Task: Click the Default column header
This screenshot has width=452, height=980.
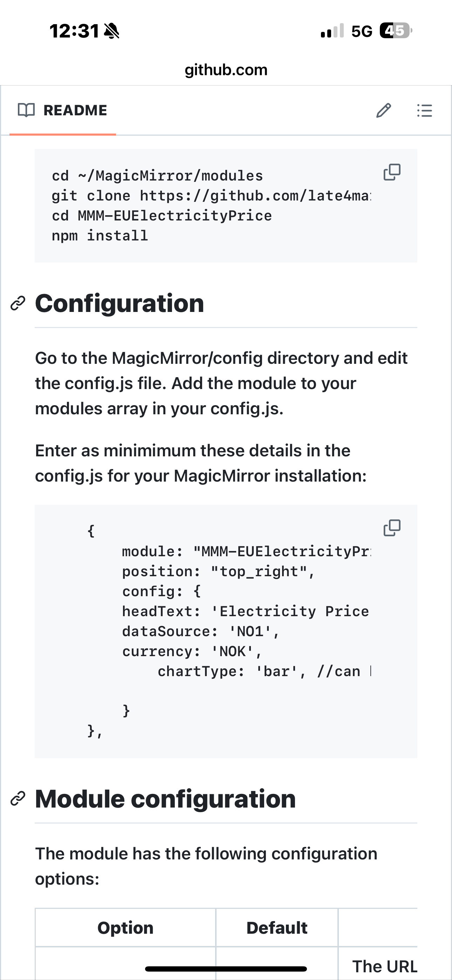Action: pos(276,928)
